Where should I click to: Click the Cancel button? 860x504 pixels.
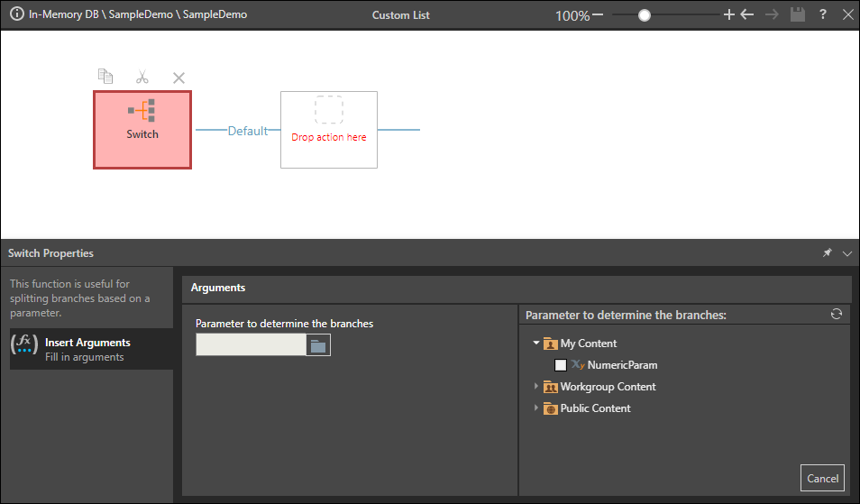pyautogui.click(x=822, y=478)
